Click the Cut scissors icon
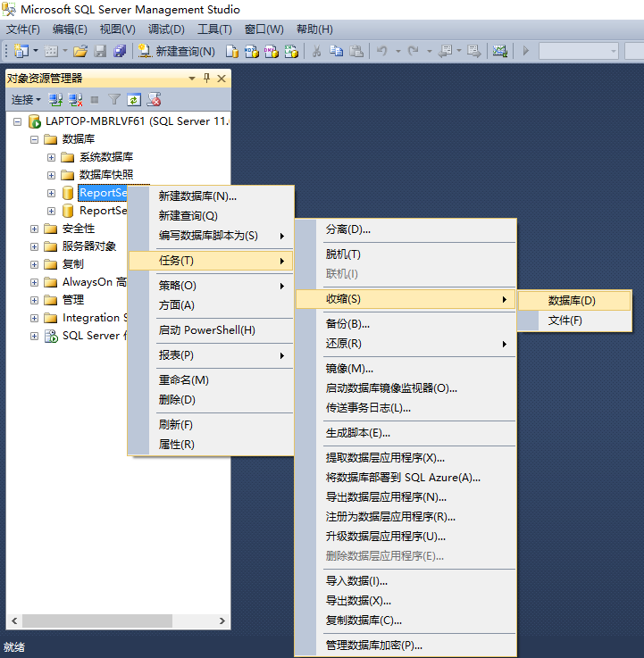Screen dimensions: 644x658 [316, 51]
